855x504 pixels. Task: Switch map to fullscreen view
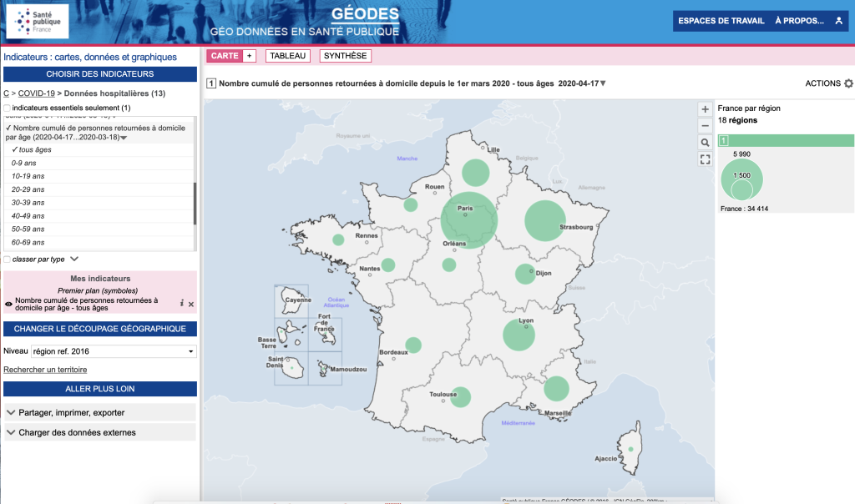(x=706, y=159)
